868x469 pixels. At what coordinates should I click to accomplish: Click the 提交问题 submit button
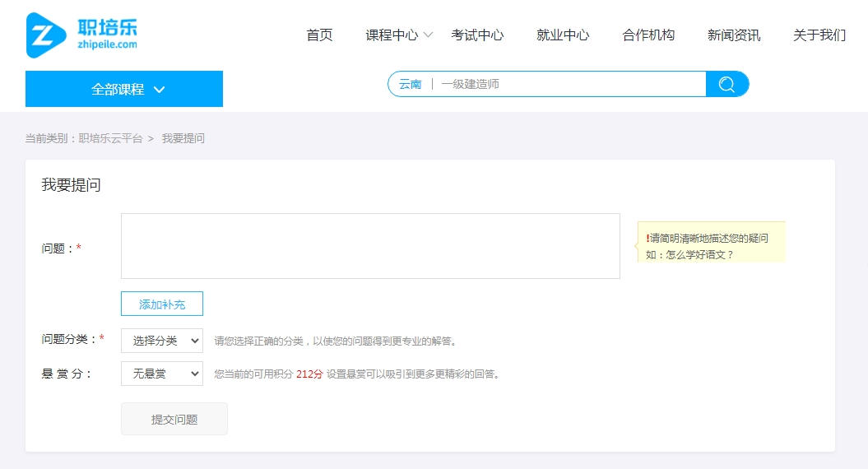tap(174, 419)
